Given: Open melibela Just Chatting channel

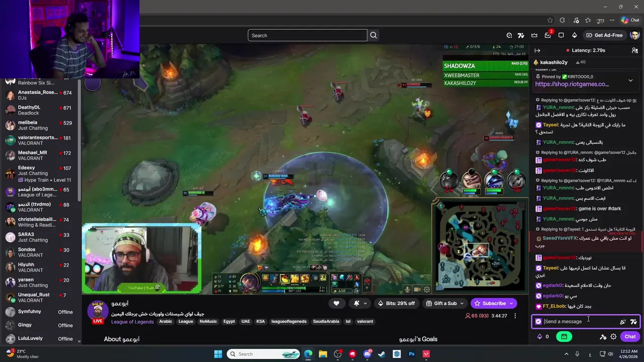Looking at the screenshot, I should click(40, 125).
